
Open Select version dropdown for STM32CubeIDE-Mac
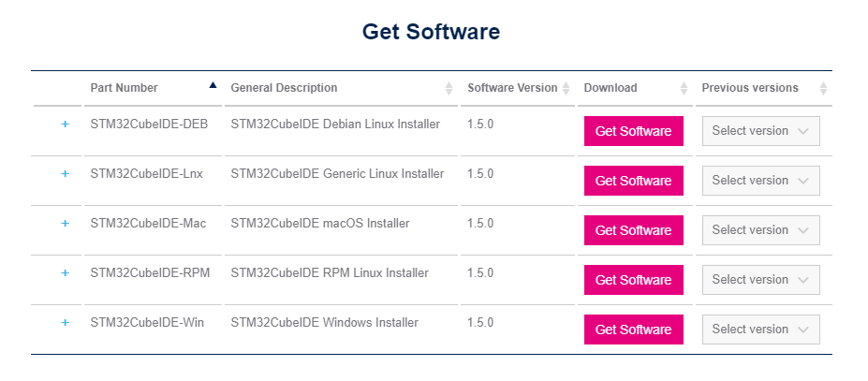pos(760,230)
